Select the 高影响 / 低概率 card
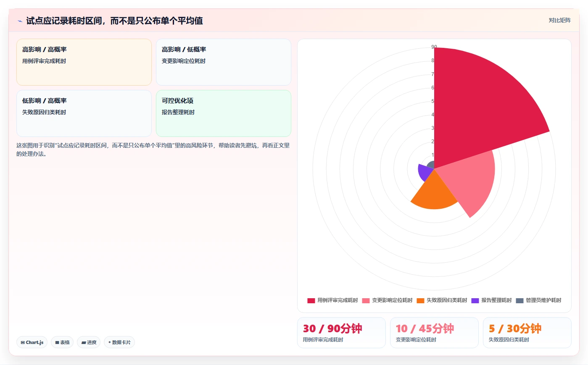Screen dimensions: 588x365 224,62
